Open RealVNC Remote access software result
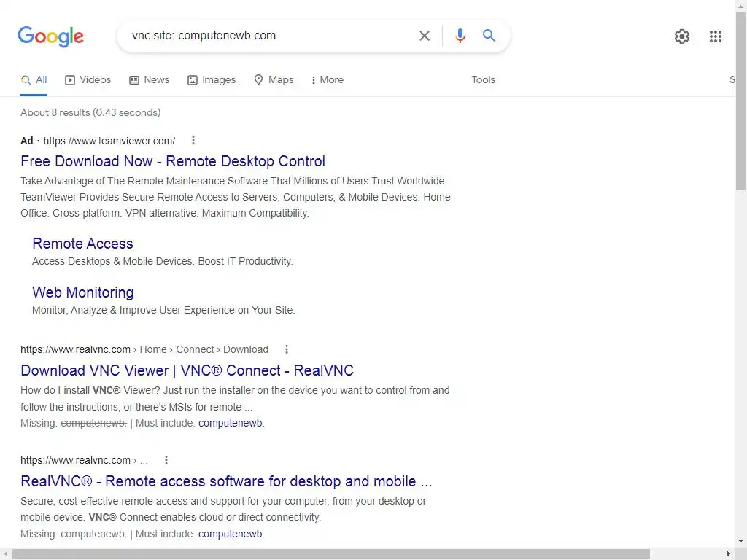Image resolution: width=747 pixels, height=560 pixels. pyautogui.click(x=226, y=481)
